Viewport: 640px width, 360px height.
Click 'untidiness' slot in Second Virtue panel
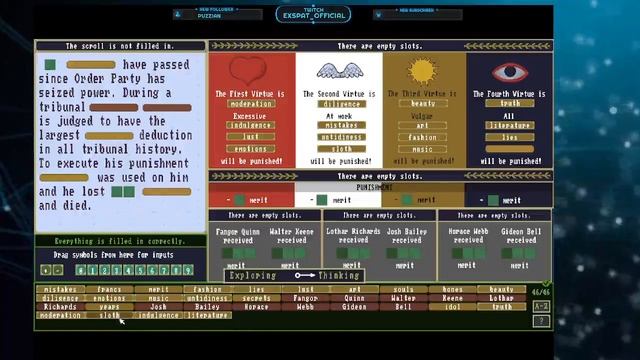click(342, 137)
